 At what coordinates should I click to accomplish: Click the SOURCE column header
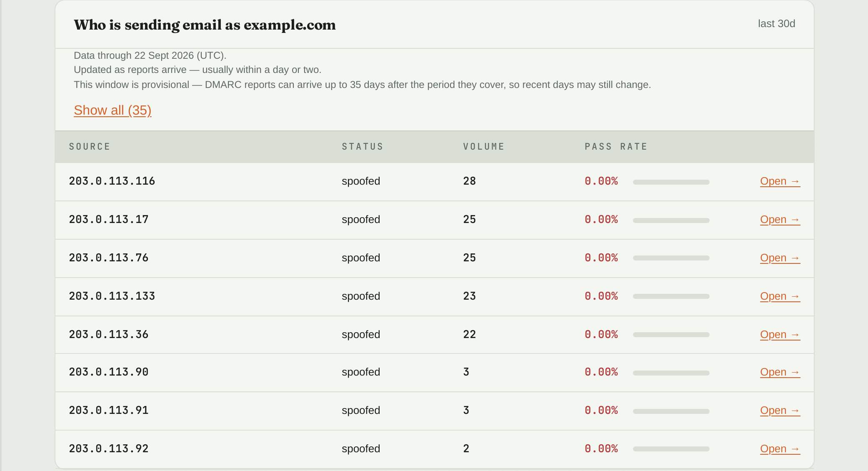pyautogui.click(x=90, y=147)
